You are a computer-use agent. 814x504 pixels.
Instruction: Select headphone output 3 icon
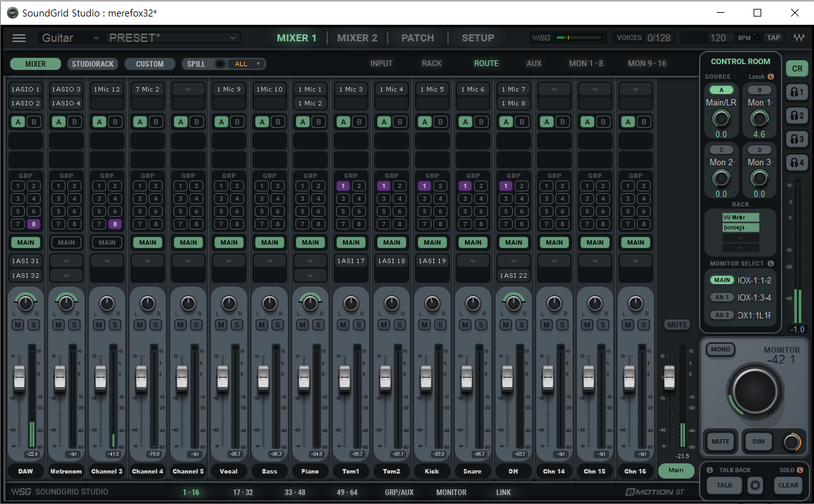[x=797, y=139]
